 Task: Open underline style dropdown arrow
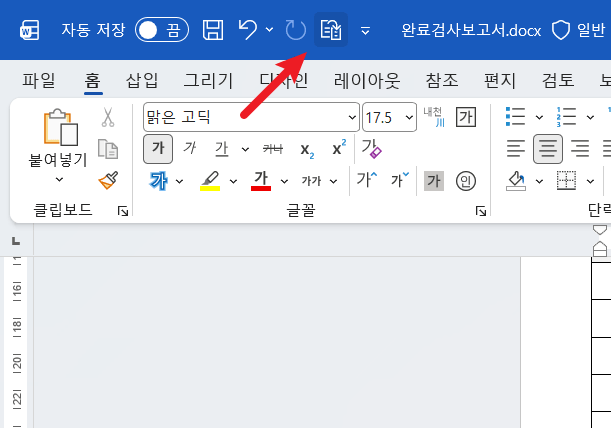pos(245,149)
